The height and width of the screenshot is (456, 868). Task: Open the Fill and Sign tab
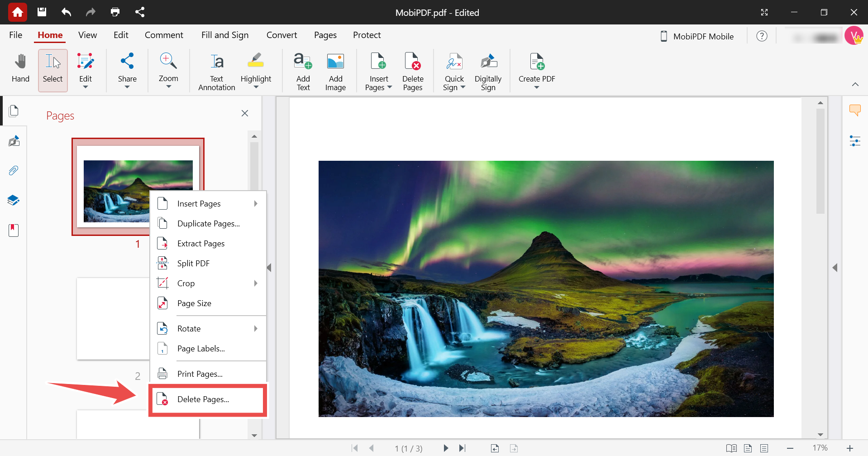225,35
